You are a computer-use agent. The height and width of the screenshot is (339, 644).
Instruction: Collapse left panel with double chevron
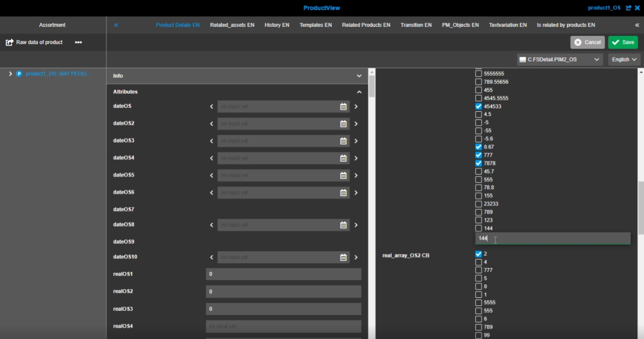(116, 25)
